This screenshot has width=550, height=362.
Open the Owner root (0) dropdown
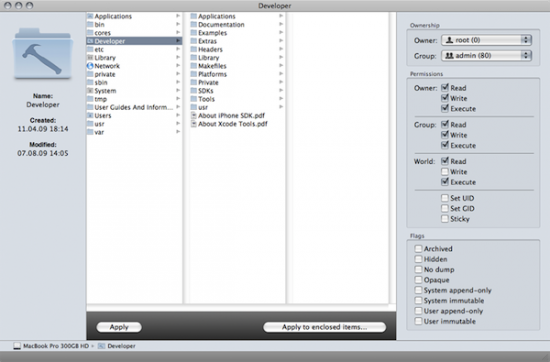pos(486,40)
